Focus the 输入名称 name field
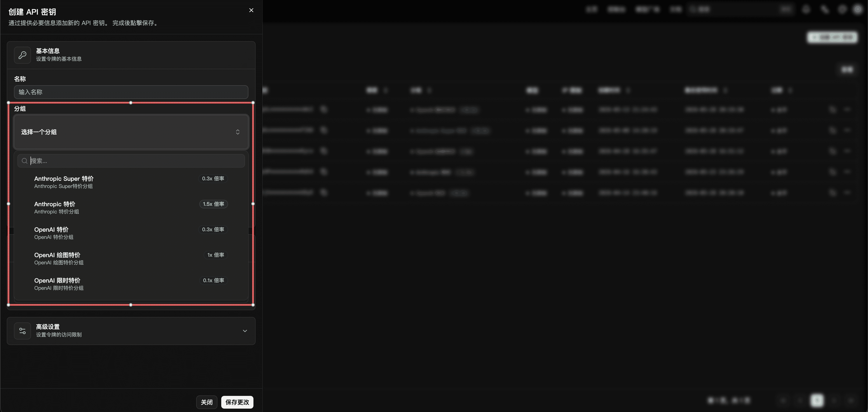The height and width of the screenshot is (412, 868). click(x=131, y=92)
